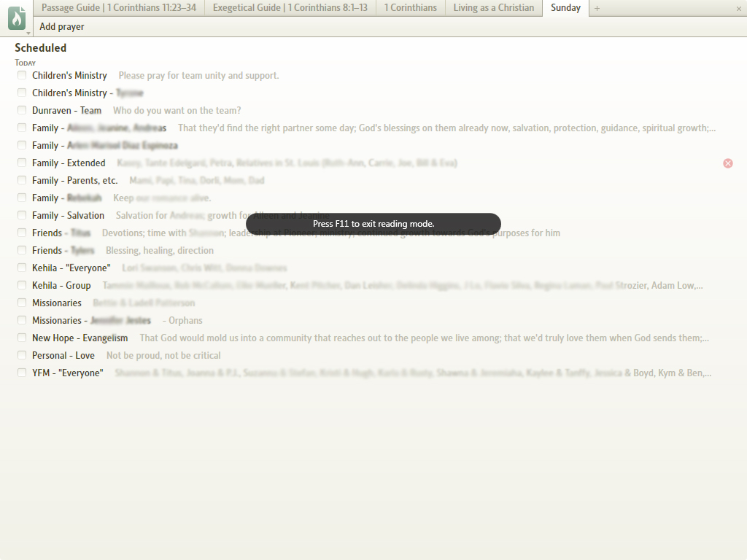Tick the New Hope - Evangelism checkbox
The image size is (747, 560).
pyautogui.click(x=22, y=338)
